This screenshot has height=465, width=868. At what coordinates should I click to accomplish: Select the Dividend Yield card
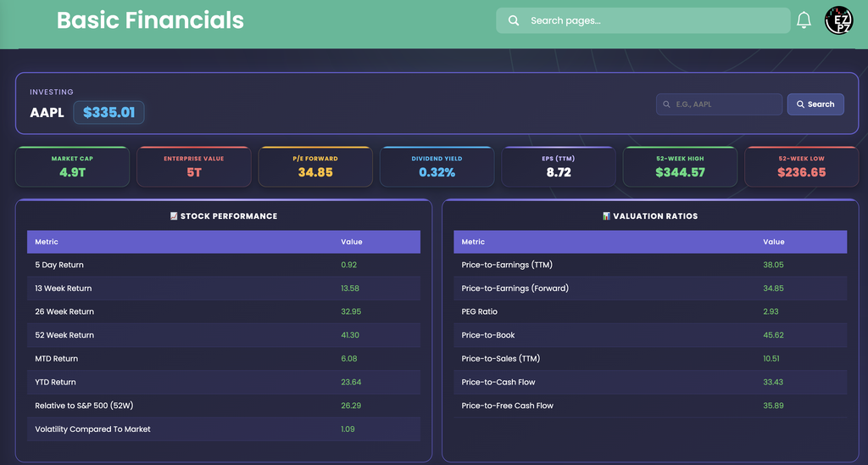coord(437,167)
